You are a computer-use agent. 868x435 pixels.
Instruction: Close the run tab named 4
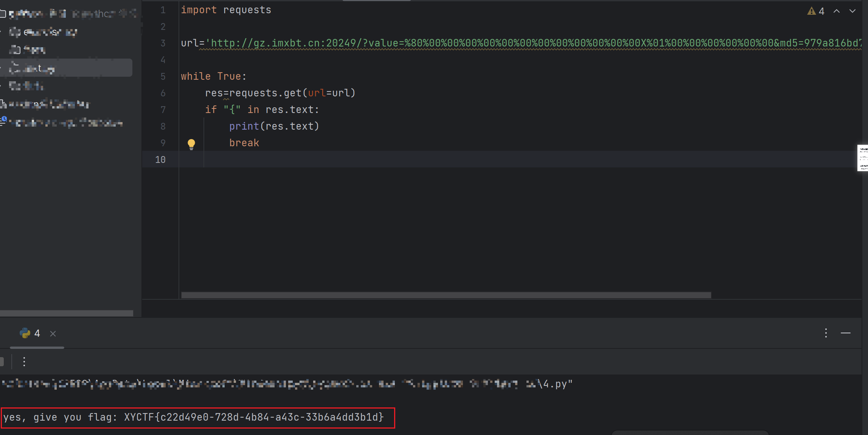tap(53, 334)
